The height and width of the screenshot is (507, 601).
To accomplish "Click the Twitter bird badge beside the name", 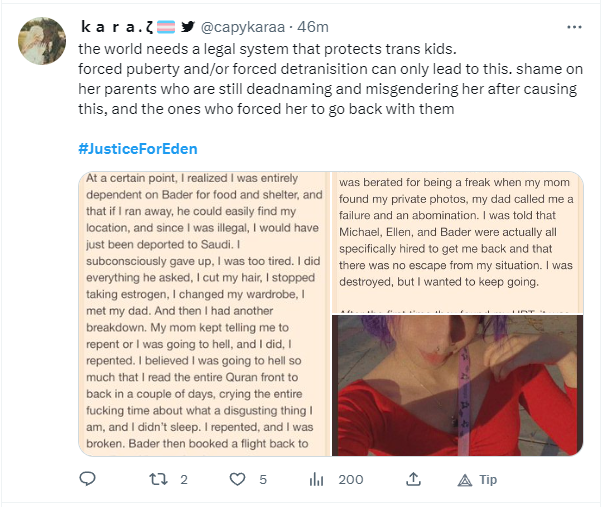I will coord(187,27).
